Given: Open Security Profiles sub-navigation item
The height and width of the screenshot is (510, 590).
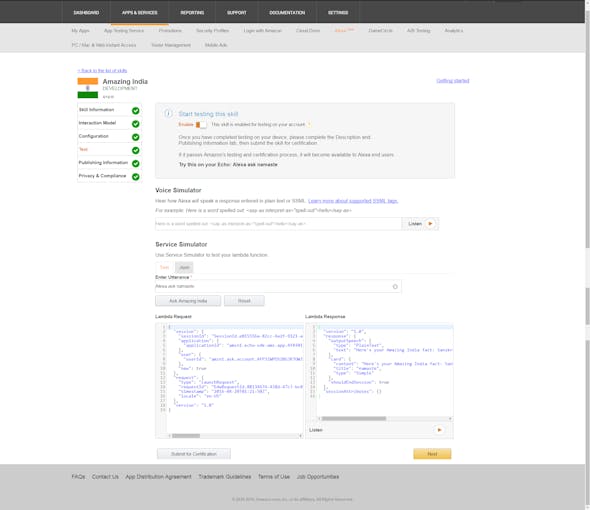Looking at the screenshot, I should [x=213, y=30].
